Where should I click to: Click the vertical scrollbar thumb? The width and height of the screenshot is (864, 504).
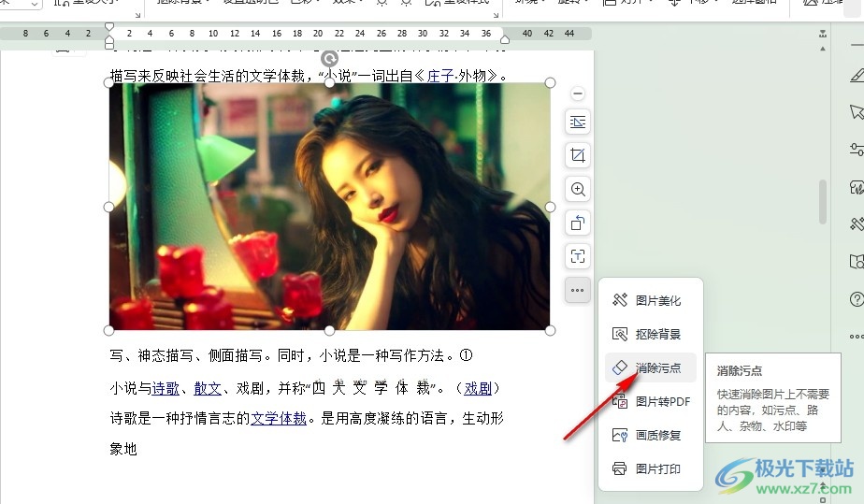point(823,201)
